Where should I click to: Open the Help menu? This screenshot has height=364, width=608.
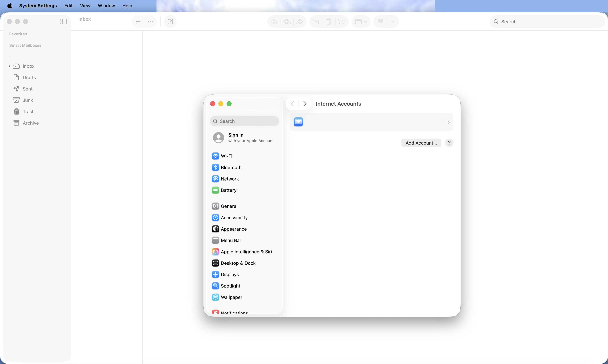click(x=127, y=6)
